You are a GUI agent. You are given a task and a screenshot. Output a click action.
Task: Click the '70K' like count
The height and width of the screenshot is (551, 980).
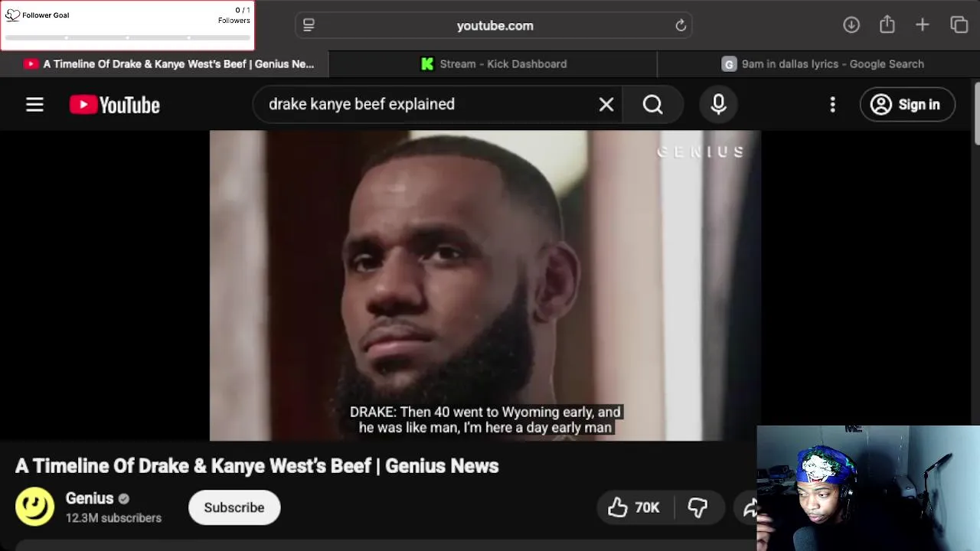click(647, 507)
